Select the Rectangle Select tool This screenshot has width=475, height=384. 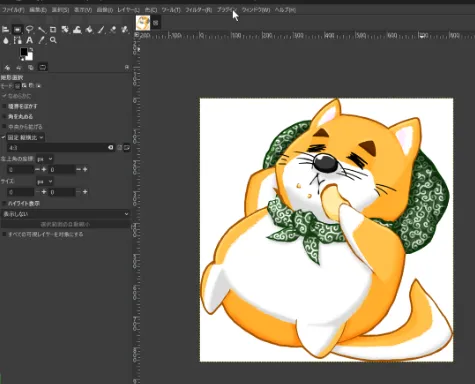click(x=17, y=30)
